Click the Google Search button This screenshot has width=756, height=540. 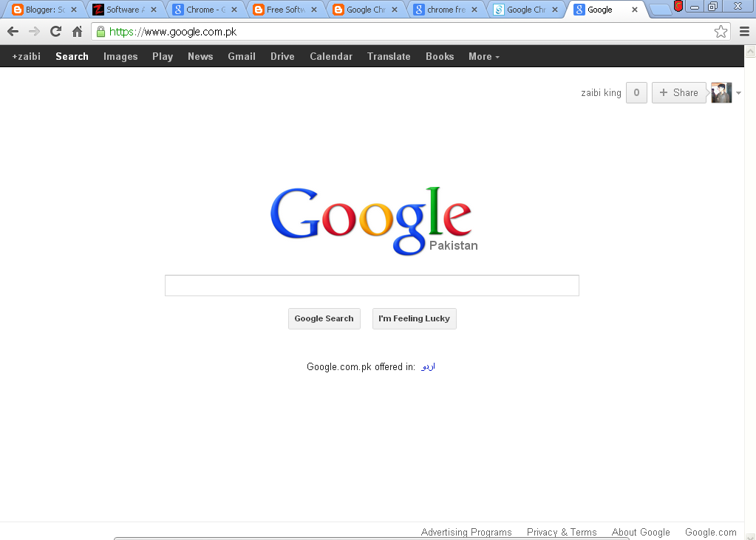(324, 318)
